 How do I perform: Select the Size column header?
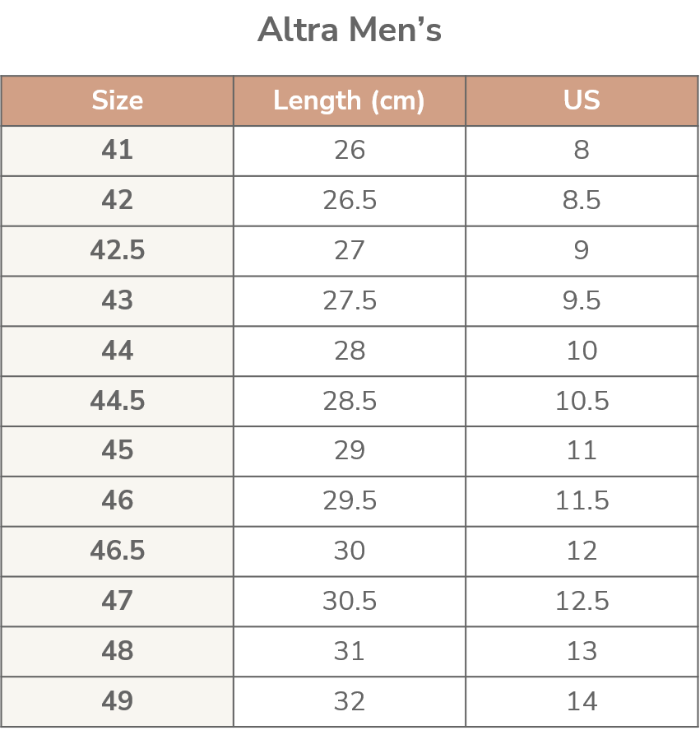117,100
